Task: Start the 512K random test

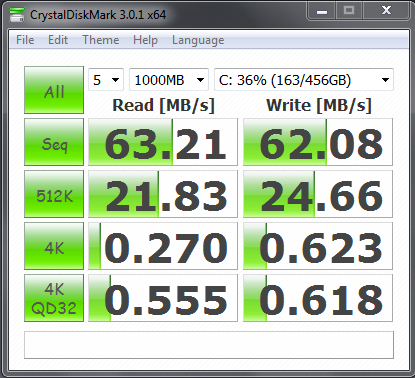Action: 54,194
